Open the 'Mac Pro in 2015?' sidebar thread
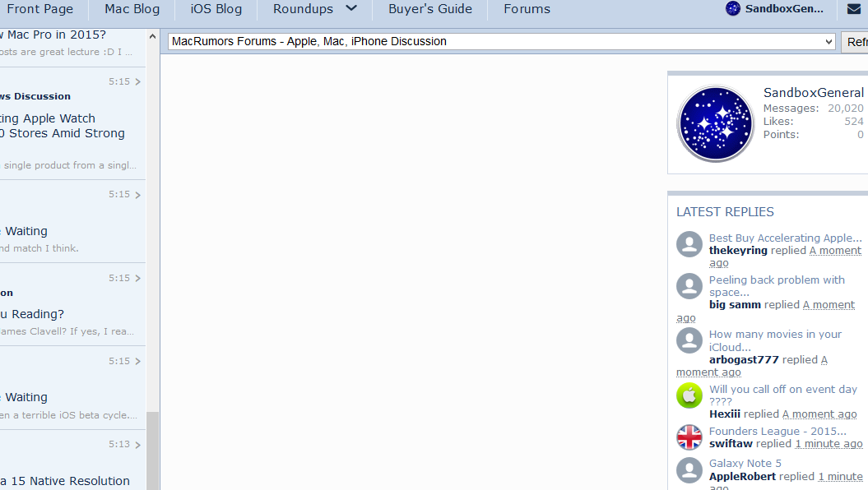Image resolution: width=868 pixels, height=490 pixels. (x=53, y=35)
